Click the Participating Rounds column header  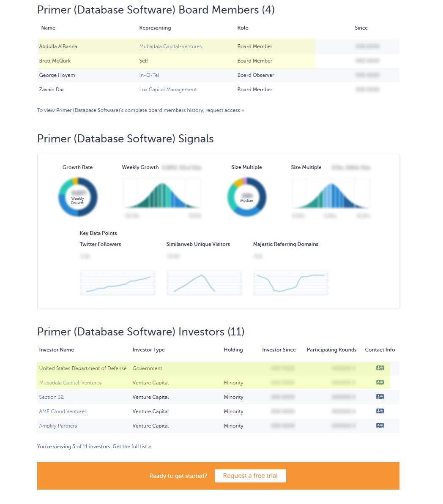tap(332, 350)
